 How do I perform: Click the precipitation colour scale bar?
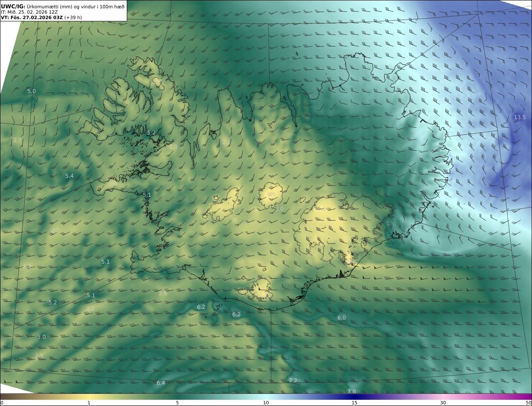coord(266,397)
